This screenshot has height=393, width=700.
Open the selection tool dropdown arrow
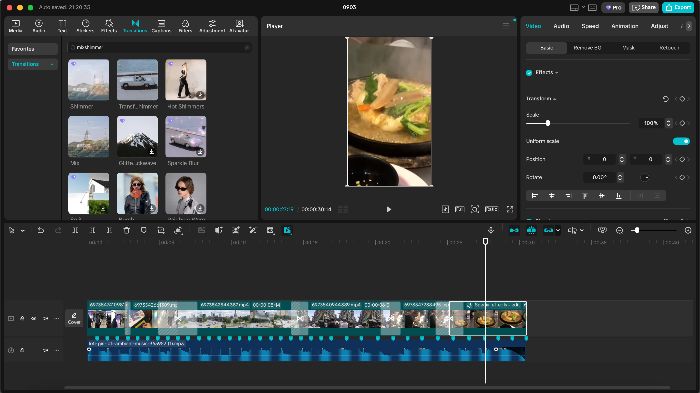pos(22,231)
